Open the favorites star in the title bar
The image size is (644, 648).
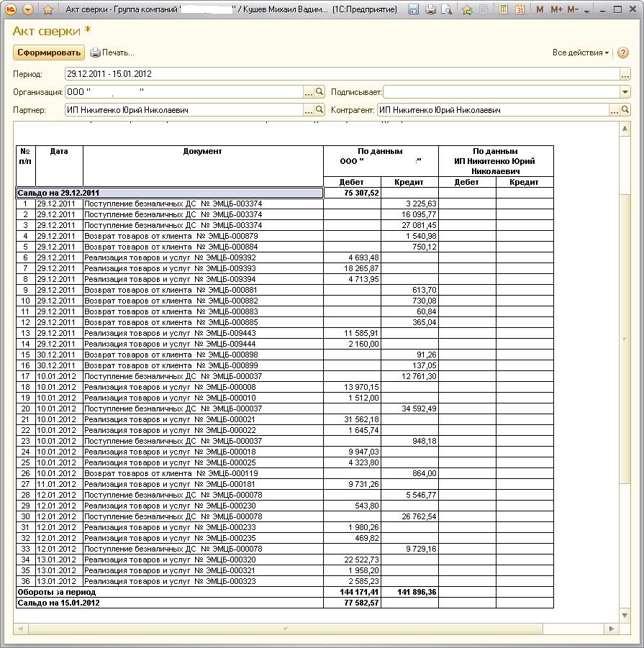coord(48,9)
